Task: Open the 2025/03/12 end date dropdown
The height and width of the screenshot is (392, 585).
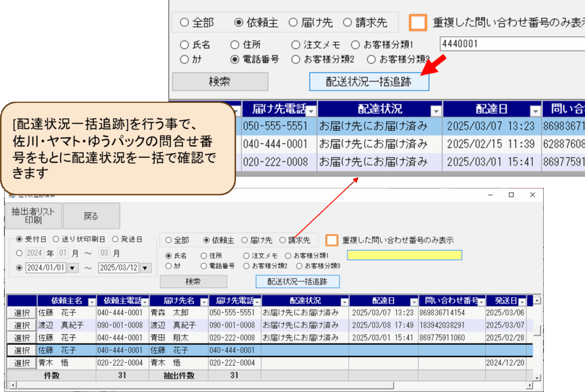Action: click(145, 267)
